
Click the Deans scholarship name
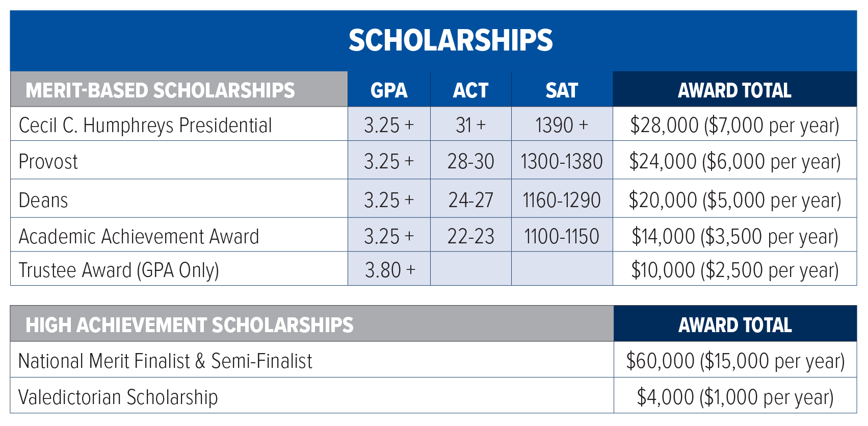pyautogui.click(x=43, y=200)
